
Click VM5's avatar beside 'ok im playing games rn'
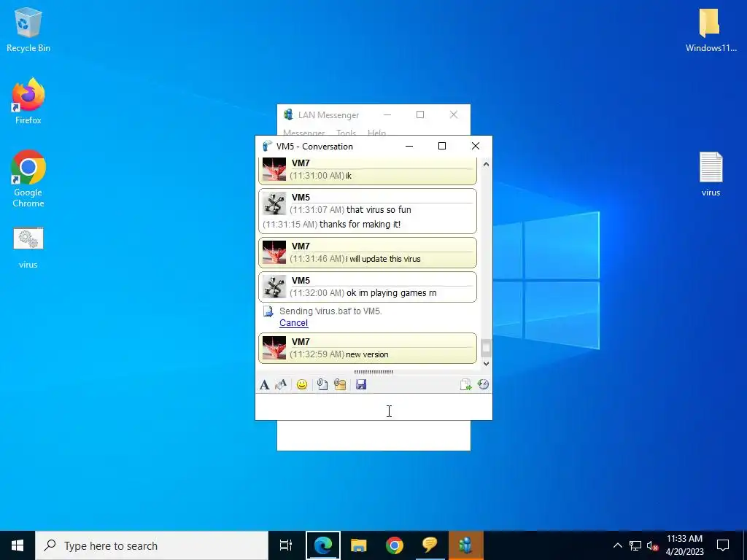pos(274,287)
